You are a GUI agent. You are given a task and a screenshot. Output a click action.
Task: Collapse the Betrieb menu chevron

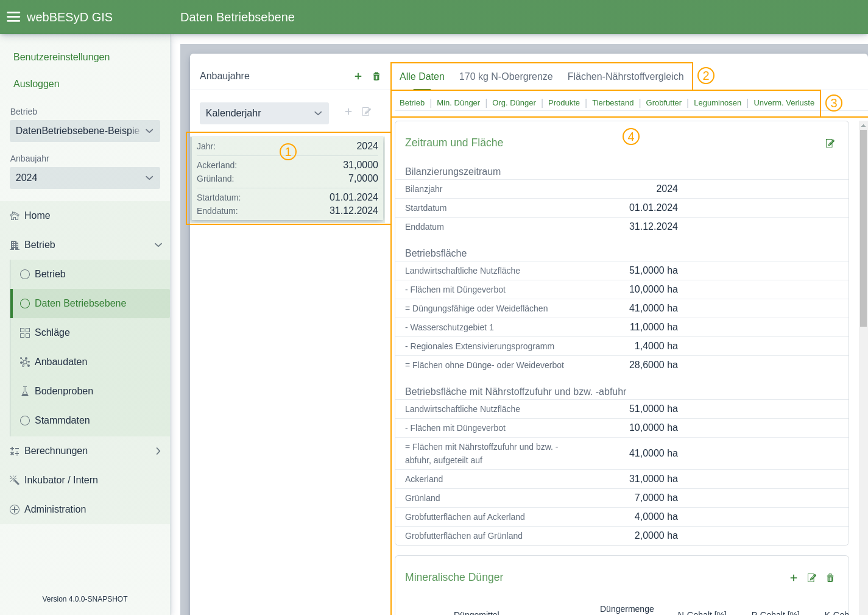[x=158, y=245]
